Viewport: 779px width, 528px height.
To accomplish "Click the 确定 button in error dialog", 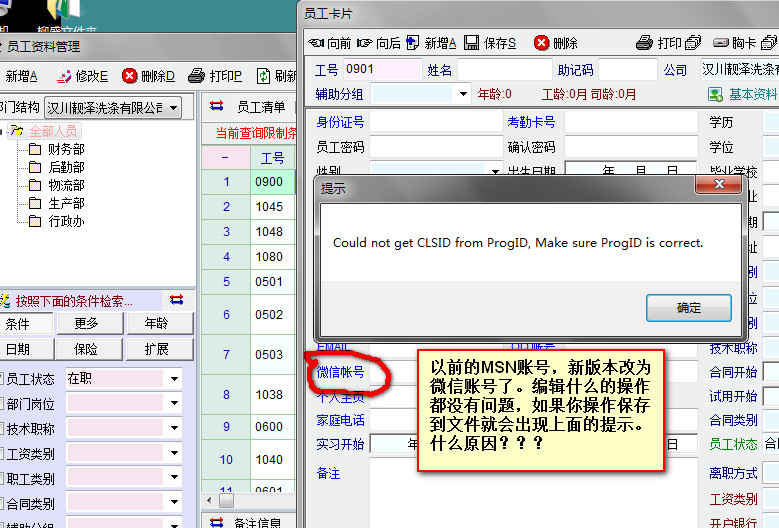I will click(x=689, y=307).
